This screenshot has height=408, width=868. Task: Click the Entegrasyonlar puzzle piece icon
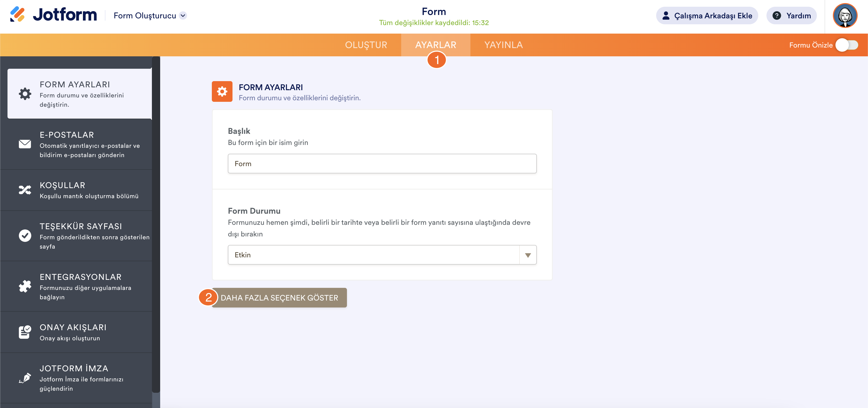click(x=25, y=286)
